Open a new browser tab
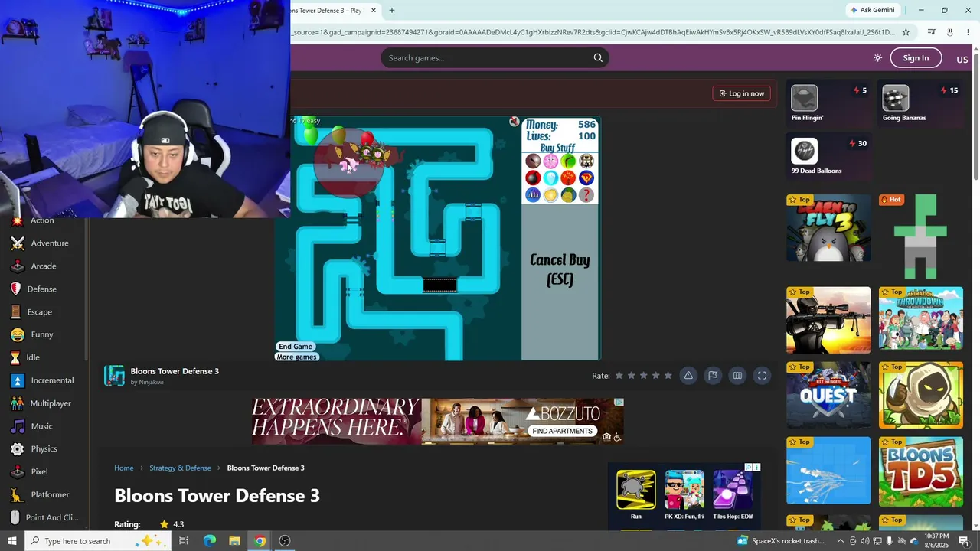980x551 pixels. point(392,11)
